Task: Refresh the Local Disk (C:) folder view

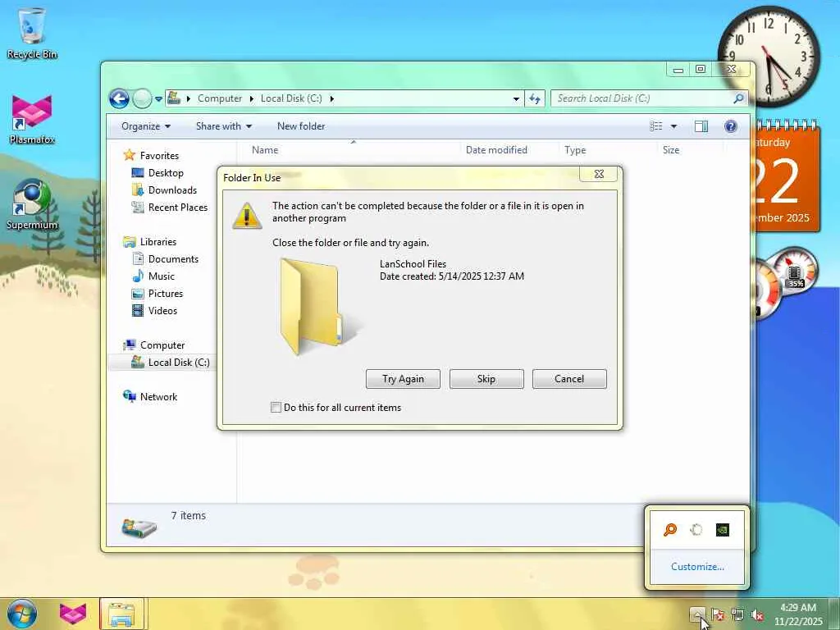Action: pos(535,98)
